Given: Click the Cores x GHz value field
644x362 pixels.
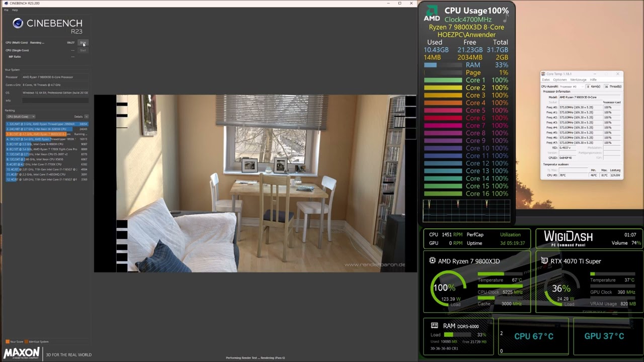Looking at the screenshot, I should [x=55, y=85].
